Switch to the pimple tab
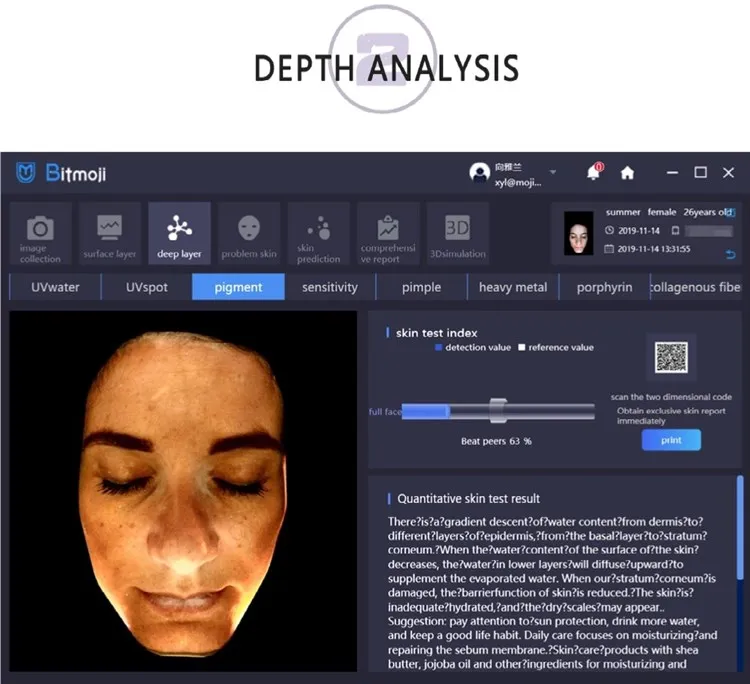This screenshot has height=684, width=750. (421, 287)
